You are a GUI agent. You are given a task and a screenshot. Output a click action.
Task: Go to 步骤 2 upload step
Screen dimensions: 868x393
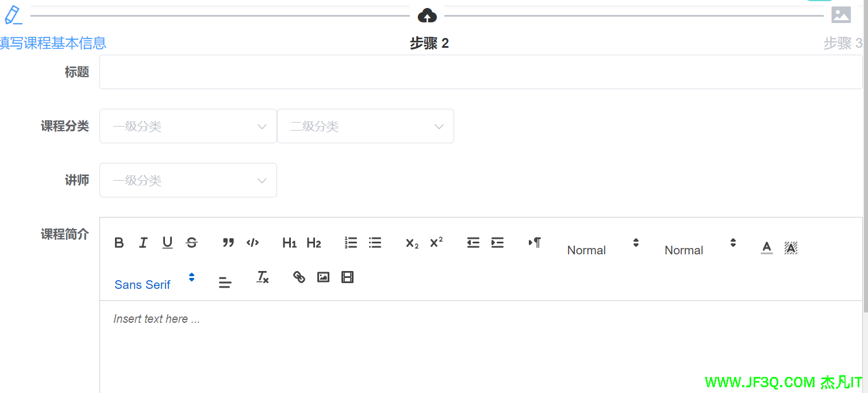(x=427, y=16)
